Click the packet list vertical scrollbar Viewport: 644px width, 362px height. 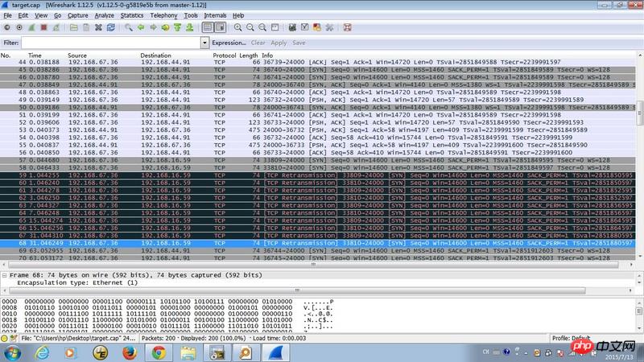tap(640, 161)
